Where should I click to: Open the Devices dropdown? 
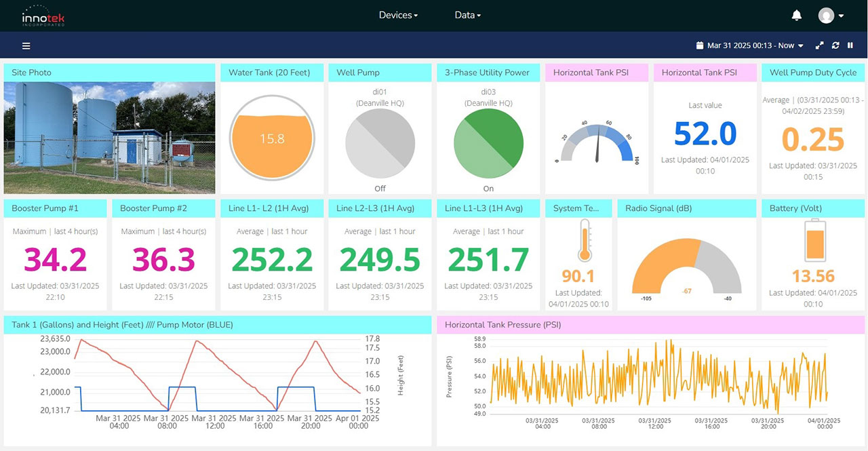(x=398, y=15)
